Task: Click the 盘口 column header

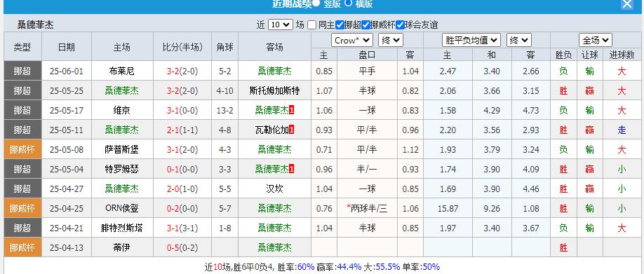Action: coord(367,55)
